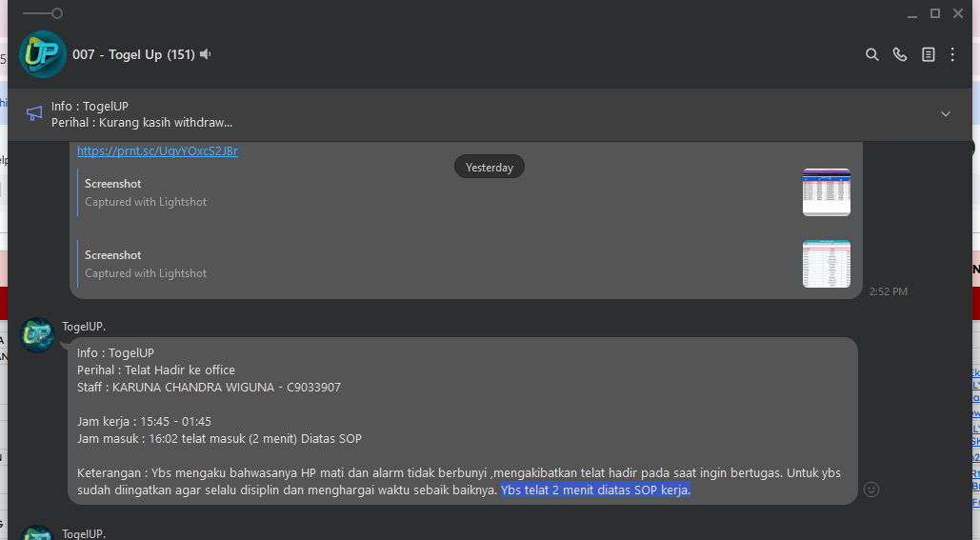Click the line Staff : KARUNA CHANDRA WIGUNA
Image resolution: width=980 pixels, height=540 pixels.
[209, 388]
